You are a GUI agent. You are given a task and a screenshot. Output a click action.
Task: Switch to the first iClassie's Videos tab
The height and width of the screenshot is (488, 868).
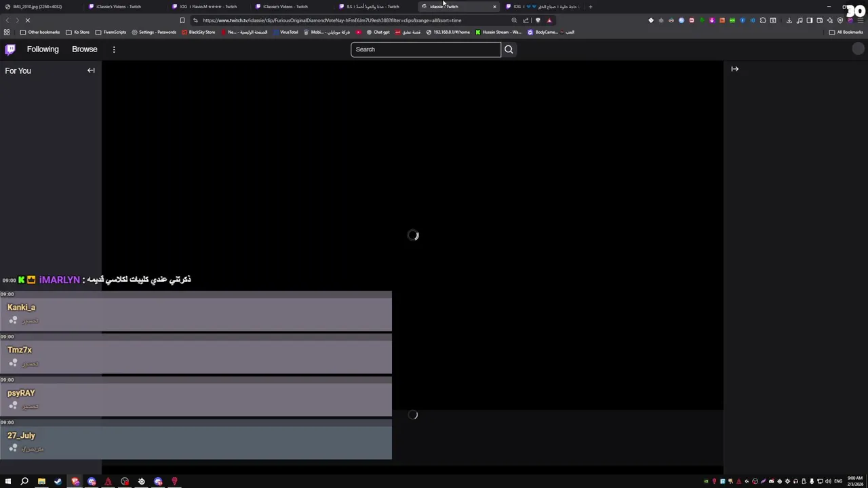(119, 7)
